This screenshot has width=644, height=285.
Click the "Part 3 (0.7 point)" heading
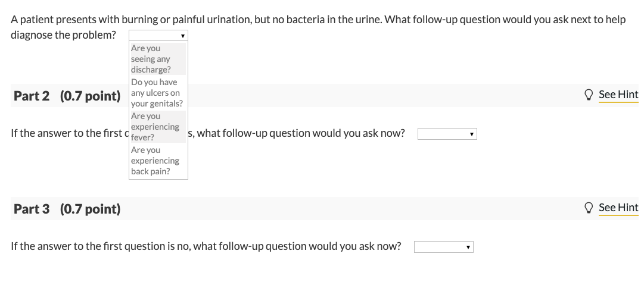67,209
